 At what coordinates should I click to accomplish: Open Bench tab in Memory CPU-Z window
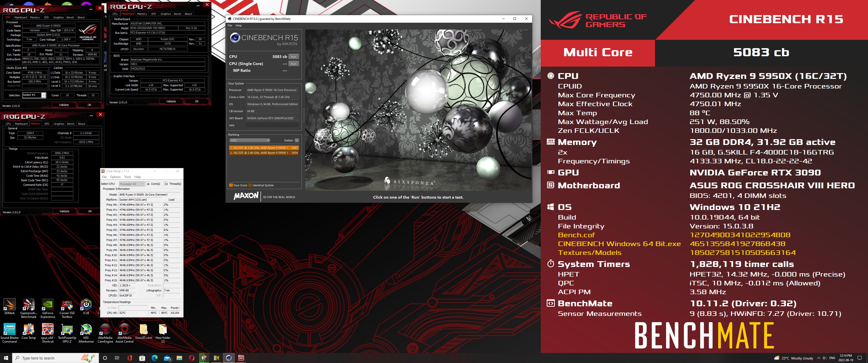coord(71,124)
